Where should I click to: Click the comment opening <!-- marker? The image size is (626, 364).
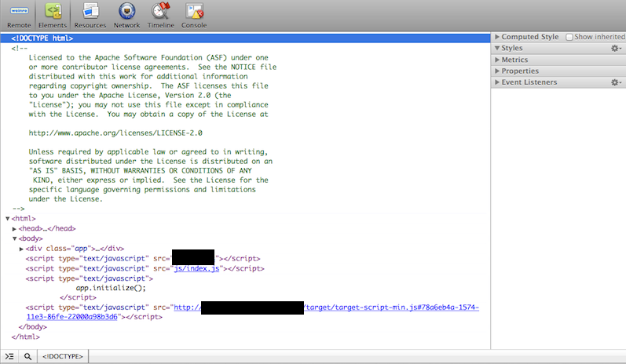[20, 48]
